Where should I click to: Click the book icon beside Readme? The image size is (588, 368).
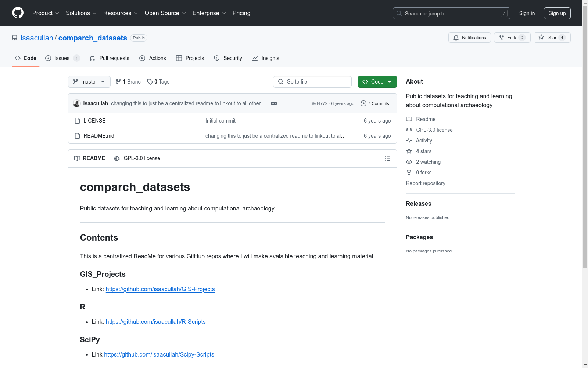point(409,119)
